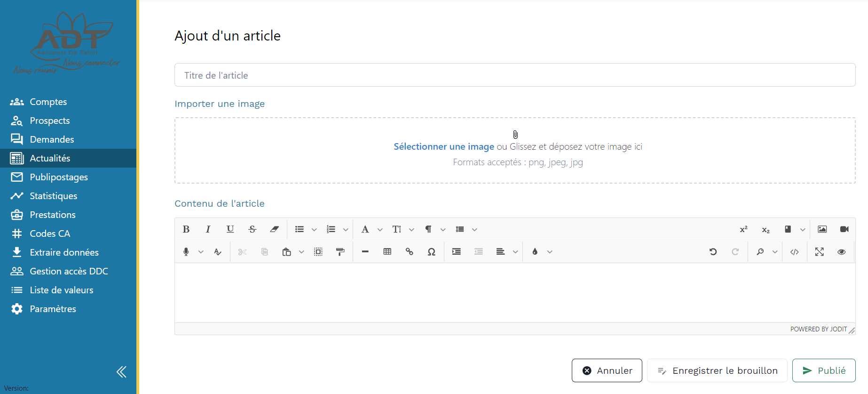The height and width of the screenshot is (394, 868).
Task: Open font family dropdown arrow
Action: tap(380, 230)
